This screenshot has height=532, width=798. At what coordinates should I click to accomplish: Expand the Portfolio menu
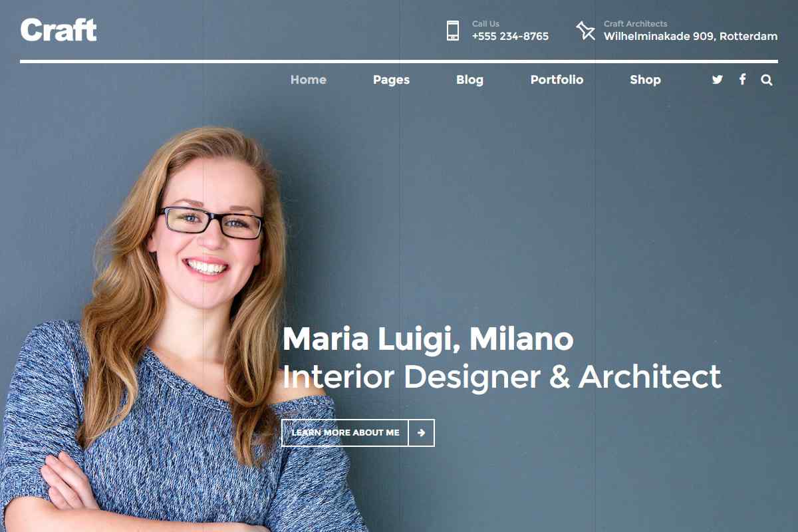(557, 80)
